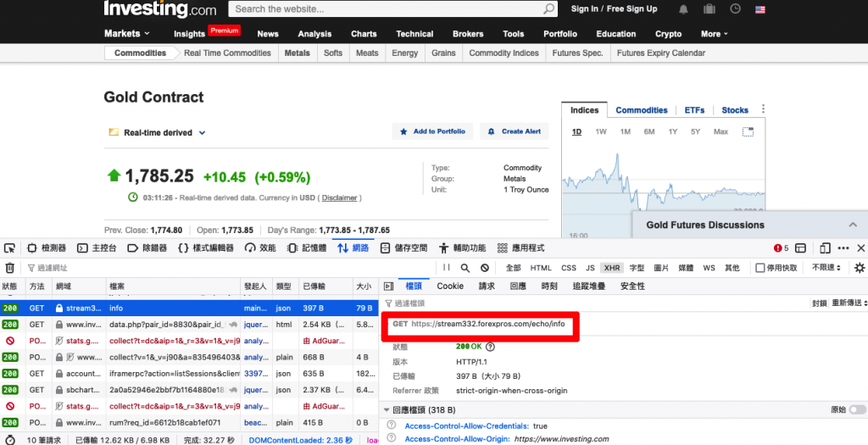Image resolution: width=868 pixels, height=445 pixels.
Task: Click the performance stopwatch icon in status bar
Action: coord(10,440)
